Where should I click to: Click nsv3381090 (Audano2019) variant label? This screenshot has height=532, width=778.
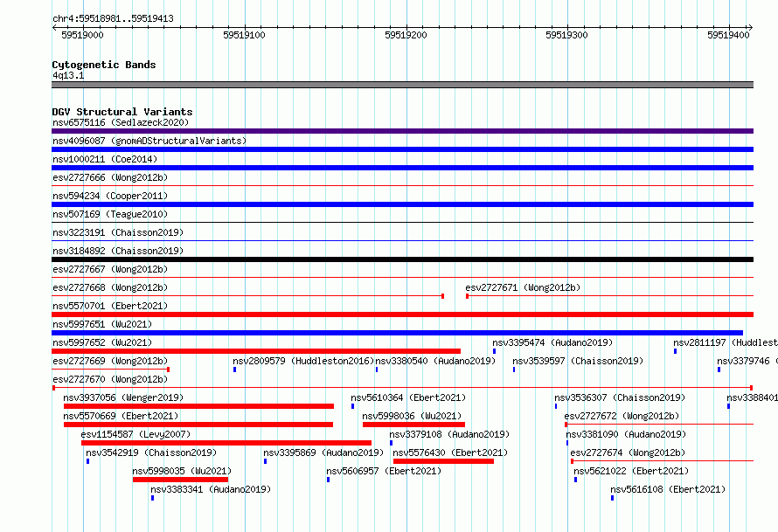click(626, 434)
